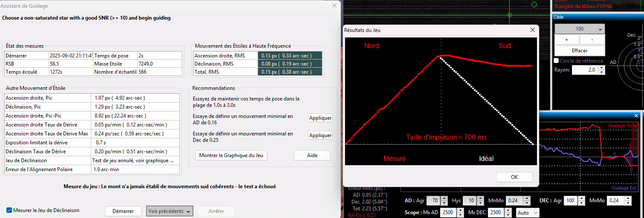Open the Auto dropdown next to Mx DEC
The height and width of the screenshot is (218, 644).
point(528,212)
